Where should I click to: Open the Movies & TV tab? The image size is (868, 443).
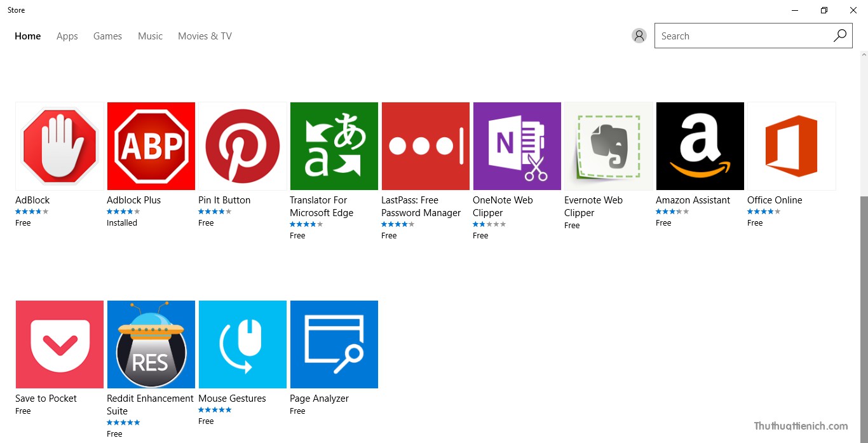click(205, 36)
